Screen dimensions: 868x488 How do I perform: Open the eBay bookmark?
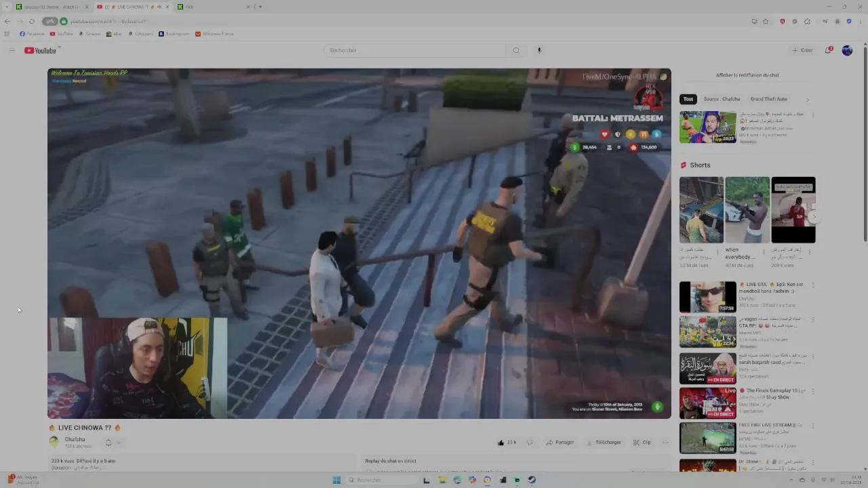click(x=114, y=34)
